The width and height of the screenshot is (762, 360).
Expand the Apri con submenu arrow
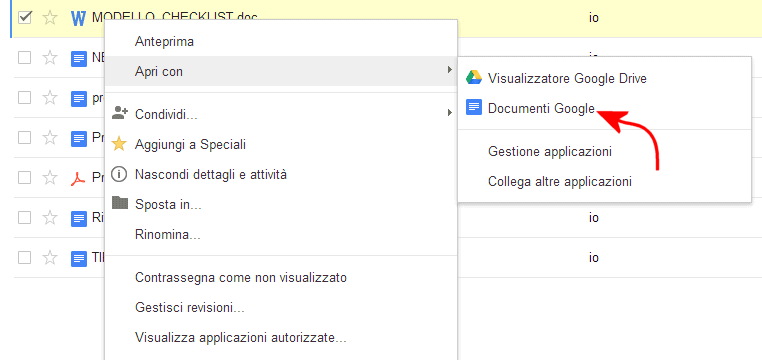(x=449, y=71)
